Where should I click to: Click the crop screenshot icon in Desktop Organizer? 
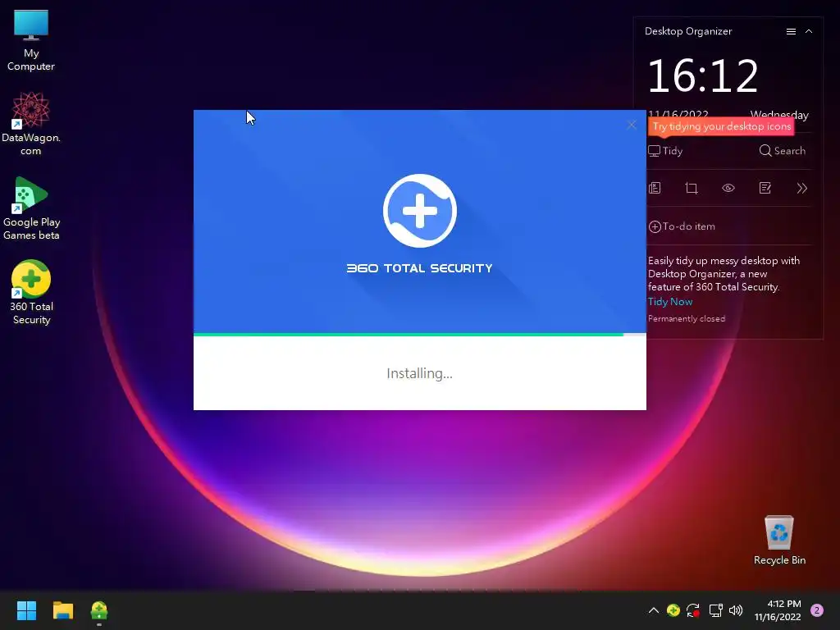tap(692, 188)
